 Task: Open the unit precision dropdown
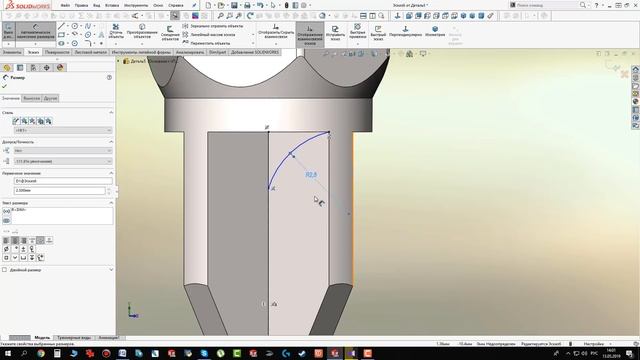coord(63,161)
